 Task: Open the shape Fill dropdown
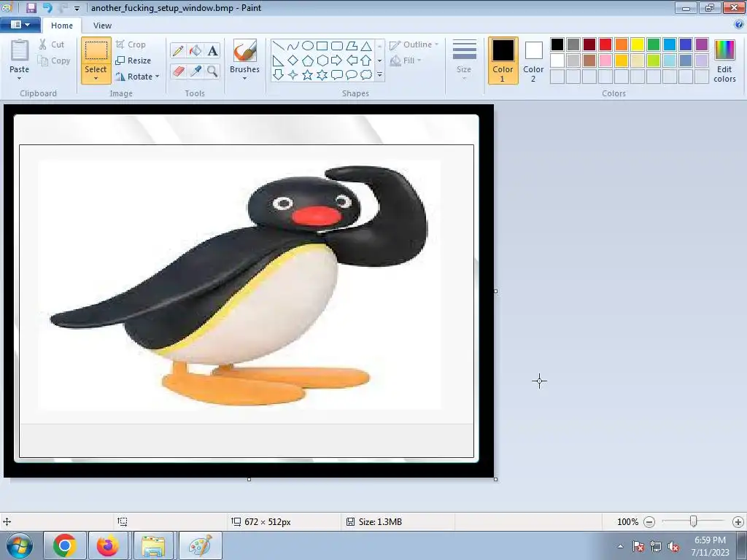(406, 61)
